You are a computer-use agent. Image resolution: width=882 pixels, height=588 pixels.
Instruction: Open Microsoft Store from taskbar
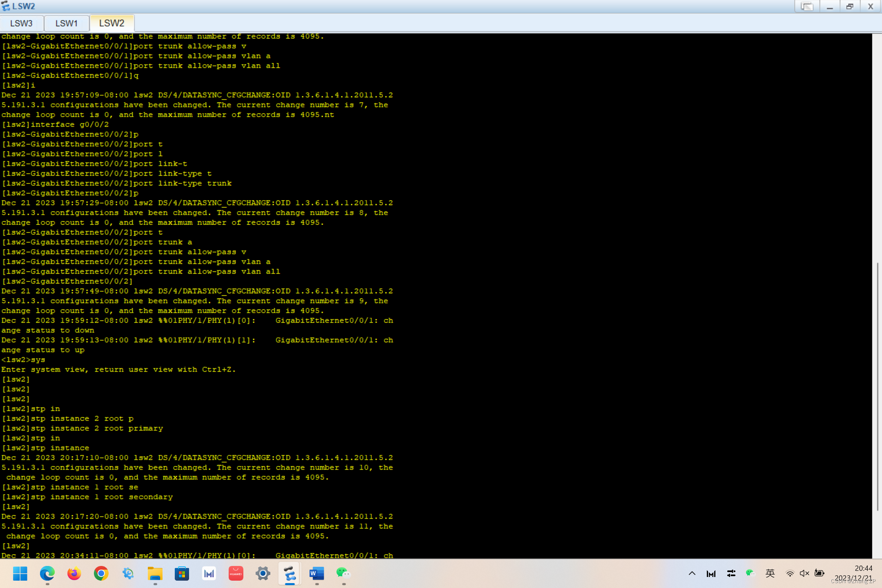tap(182, 573)
